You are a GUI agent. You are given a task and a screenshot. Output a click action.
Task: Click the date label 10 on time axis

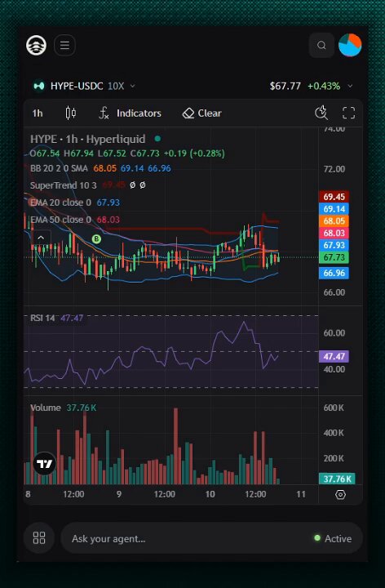[210, 494]
